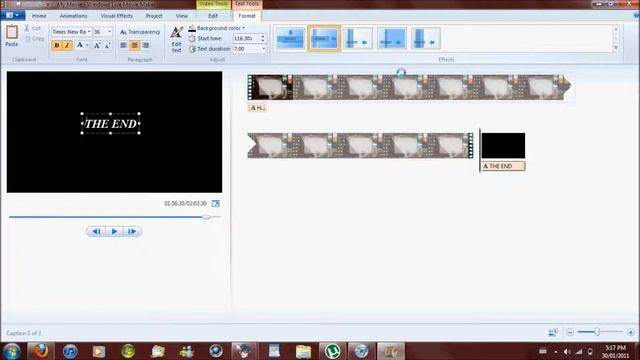Select the third text effect thumbnail
The width and height of the screenshot is (640, 360).
[358, 38]
